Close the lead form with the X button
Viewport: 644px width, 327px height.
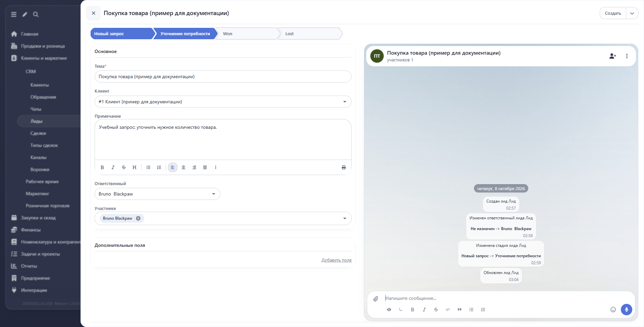pyautogui.click(x=94, y=13)
